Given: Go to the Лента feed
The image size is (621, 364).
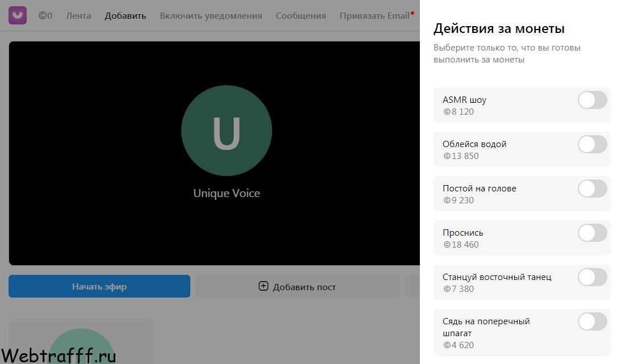Looking at the screenshot, I should pyautogui.click(x=78, y=16).
